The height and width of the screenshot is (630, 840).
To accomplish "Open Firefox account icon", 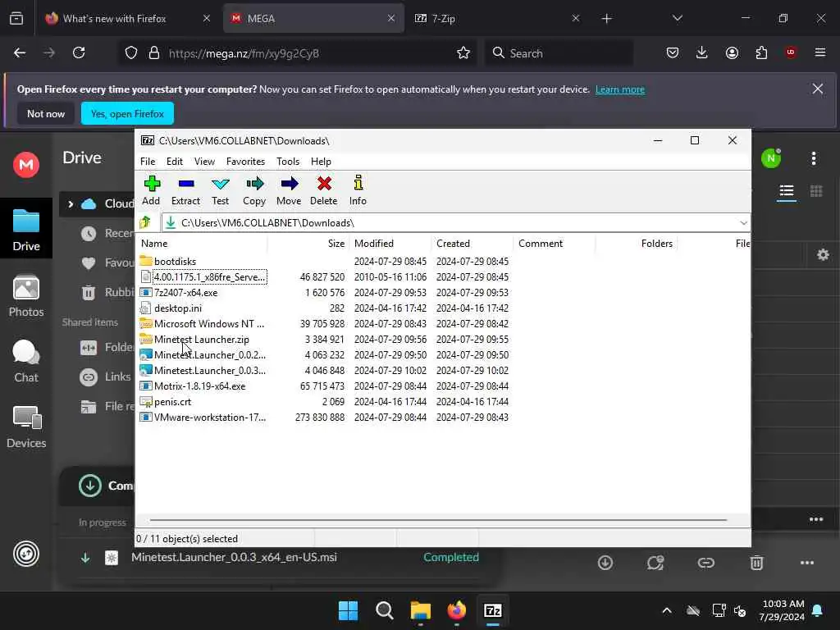I will [732, 52].
